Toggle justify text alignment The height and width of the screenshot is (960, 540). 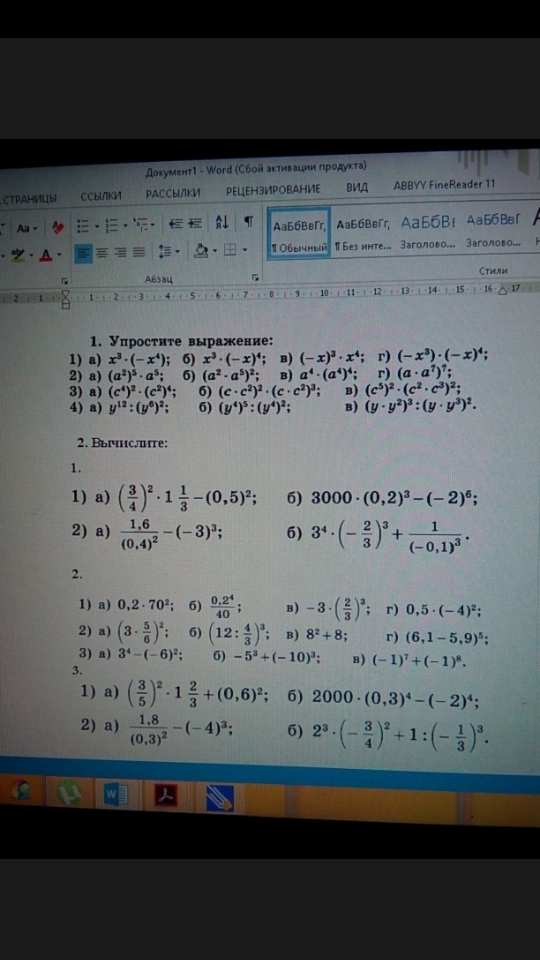pyautogui.click(x=140, y=251)
